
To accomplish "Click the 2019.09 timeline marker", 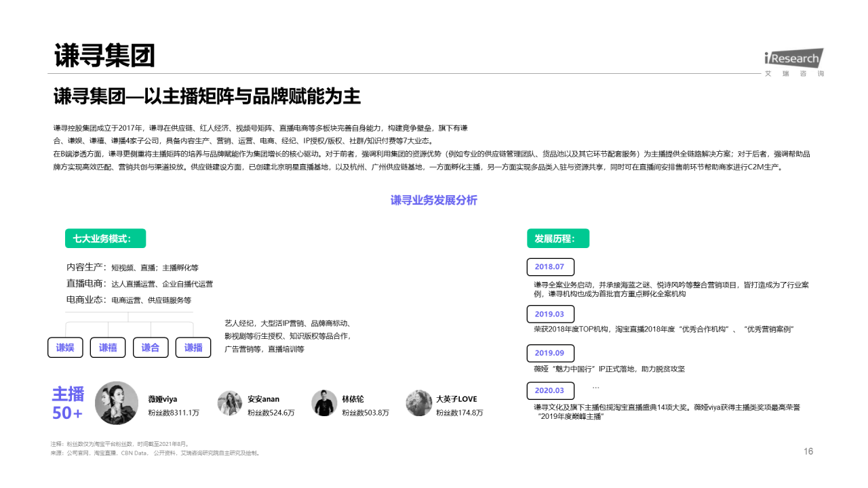I will coord(550,353).
